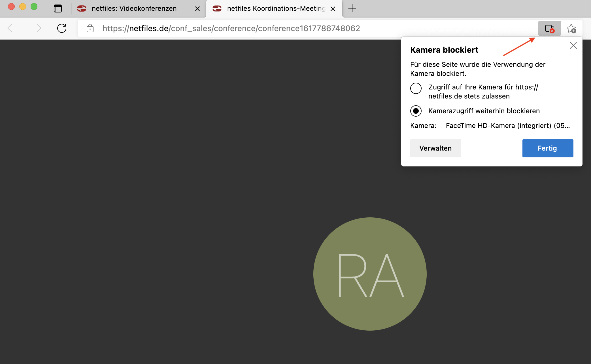
Task: Click the Fertig button
Action: click(x=548, y=148)
